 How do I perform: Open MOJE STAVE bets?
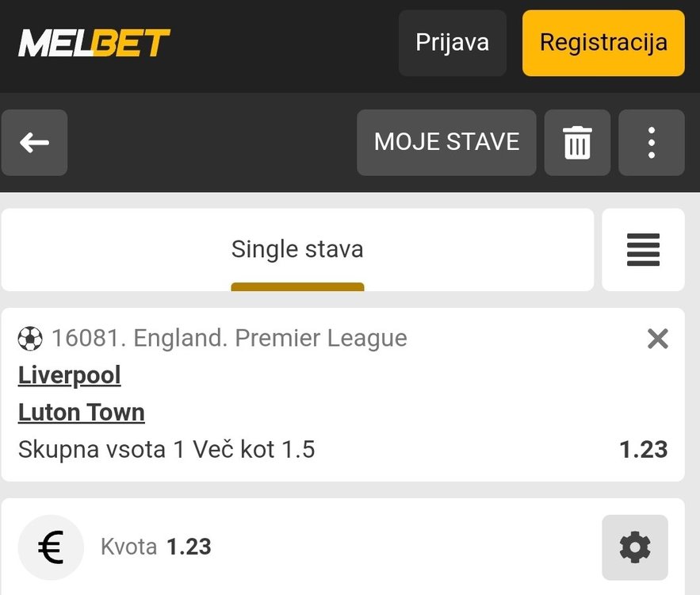coord(446,143)
